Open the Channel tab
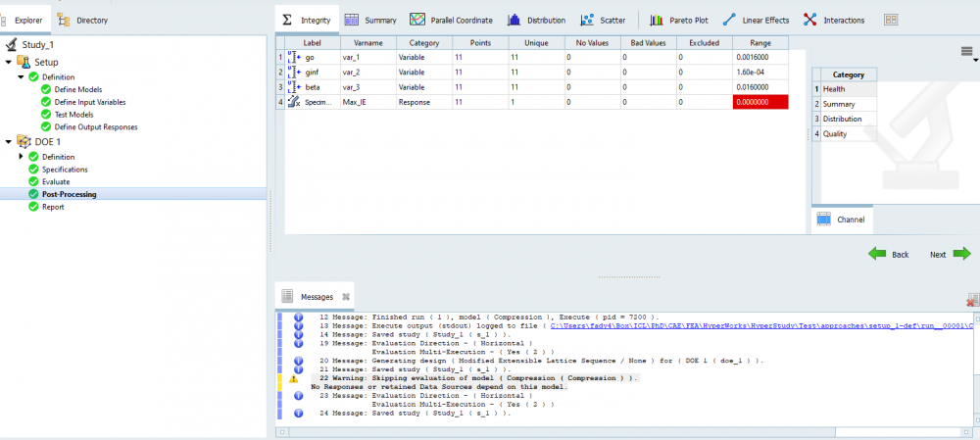This screenshot has height=440, width=980. [x=842, y=220]
